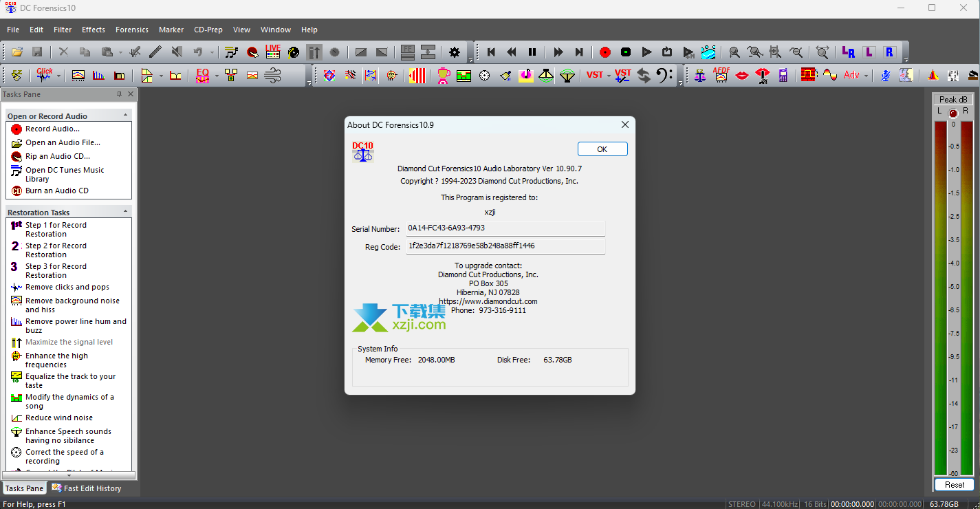Open the Filter menu
Image resolution: width=980 pixels, height=509 pixels.
coord(63,30)
